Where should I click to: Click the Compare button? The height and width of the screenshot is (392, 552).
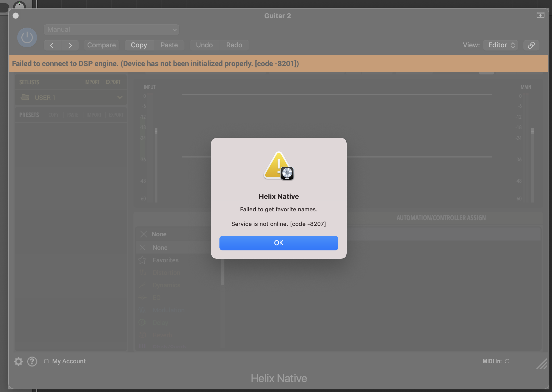[x=101, y=45]
